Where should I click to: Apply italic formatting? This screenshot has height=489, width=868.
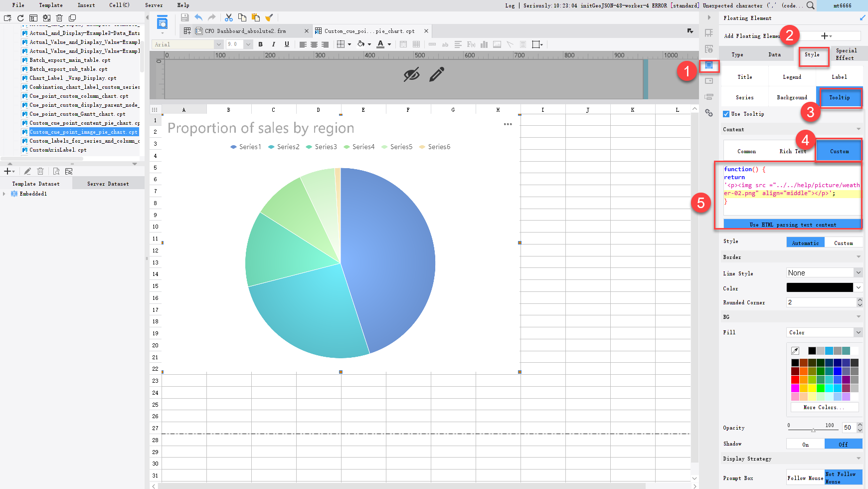[x=273, y=44]
